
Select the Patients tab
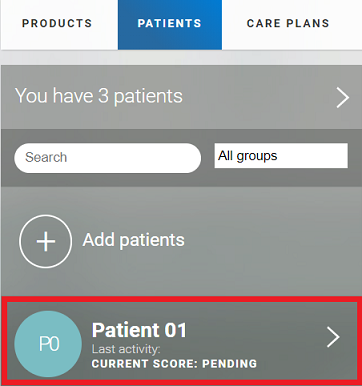[x=170, y=25]
